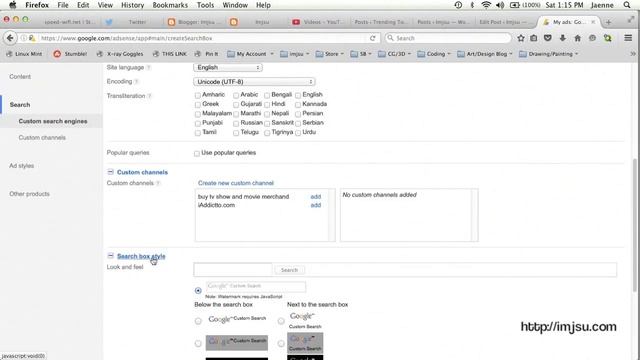Image resolution: width=640 pixels, height=360 pixels.
Task: Select Ad styles in the sidebar
Action: tap(22, 166)
